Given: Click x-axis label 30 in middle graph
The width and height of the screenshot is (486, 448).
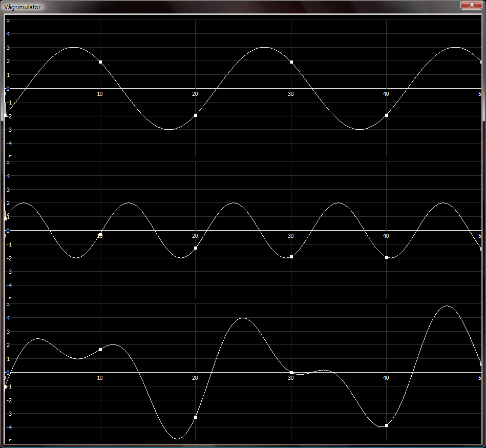Looking at the screenshot, I should click(290, 236).
